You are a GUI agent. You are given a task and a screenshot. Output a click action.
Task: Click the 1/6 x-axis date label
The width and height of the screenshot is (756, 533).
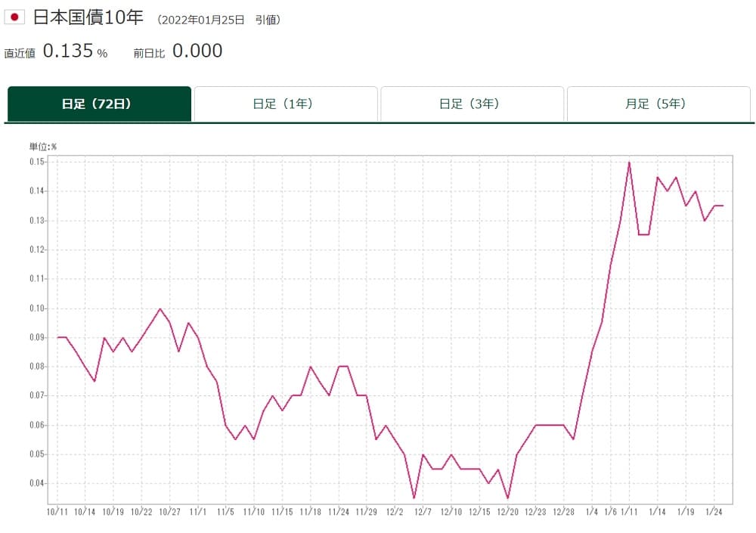coord(610,512)
